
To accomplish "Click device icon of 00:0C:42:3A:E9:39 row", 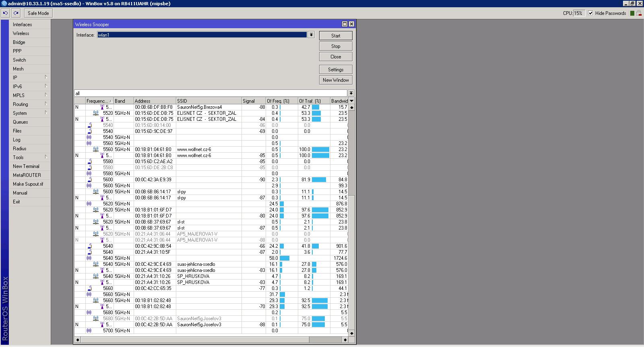I will click(89, 180).
